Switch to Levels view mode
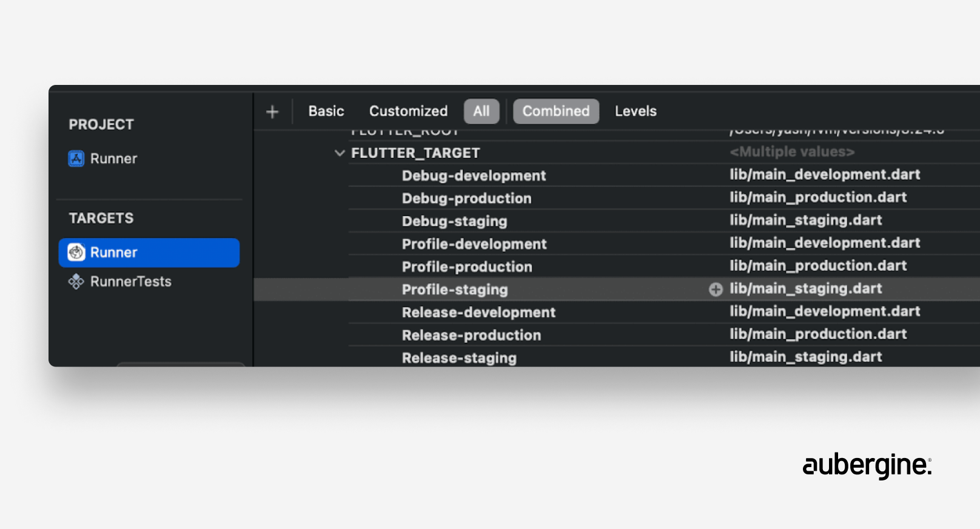Image resolution: width=980 pixels, height=529 pixels. [x=636, y=111]
